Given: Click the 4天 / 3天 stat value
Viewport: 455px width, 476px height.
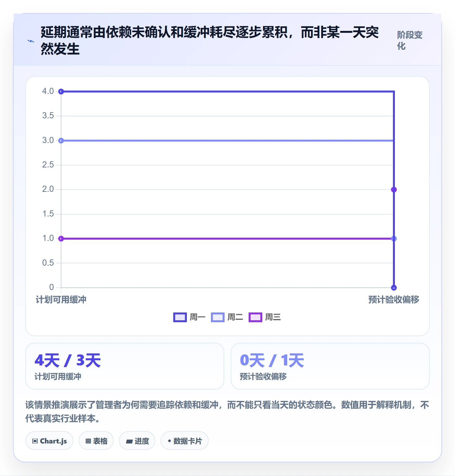Looking at the screenshot, I should coord(68,361).
